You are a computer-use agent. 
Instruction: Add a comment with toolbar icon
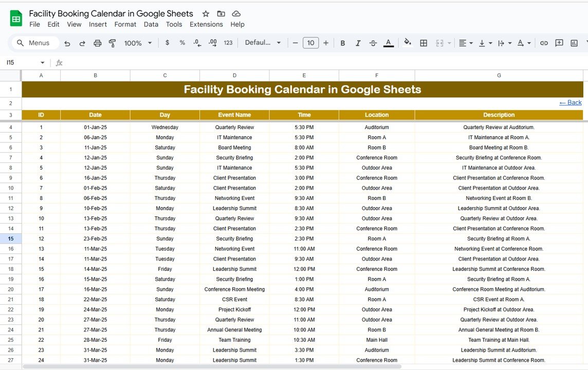[559, 43]
